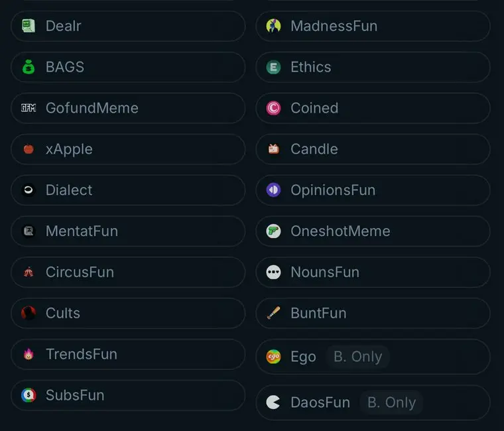Image resolution: width=504 pixels, height=431 pixels.
Task: Click the GFM logo icon
Action: pyautogui.click(x=29, y=108)
